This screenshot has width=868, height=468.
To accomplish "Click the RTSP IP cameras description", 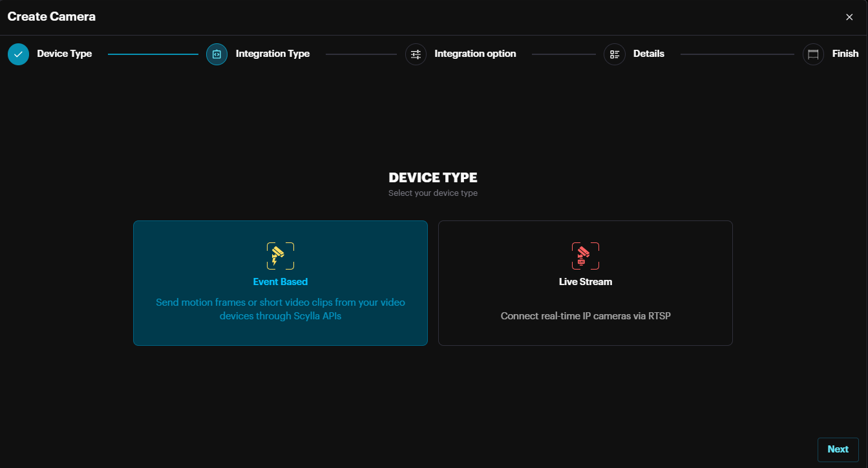I will pyautogui.click(x=585, y=316).
